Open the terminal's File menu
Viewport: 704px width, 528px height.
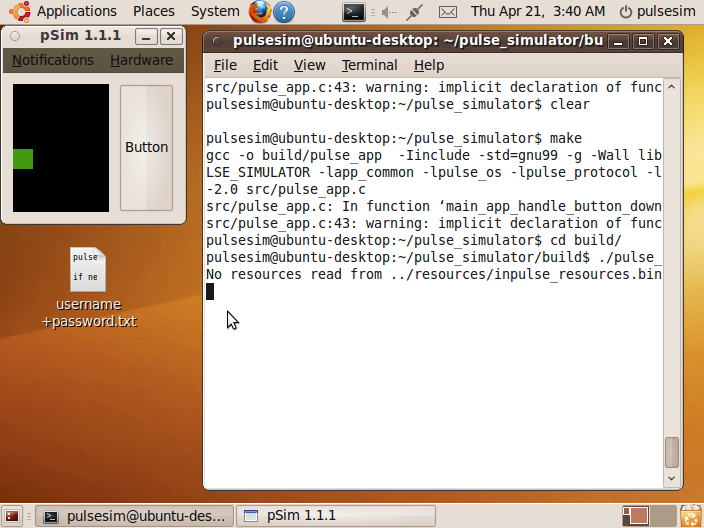tap(225, 65)
